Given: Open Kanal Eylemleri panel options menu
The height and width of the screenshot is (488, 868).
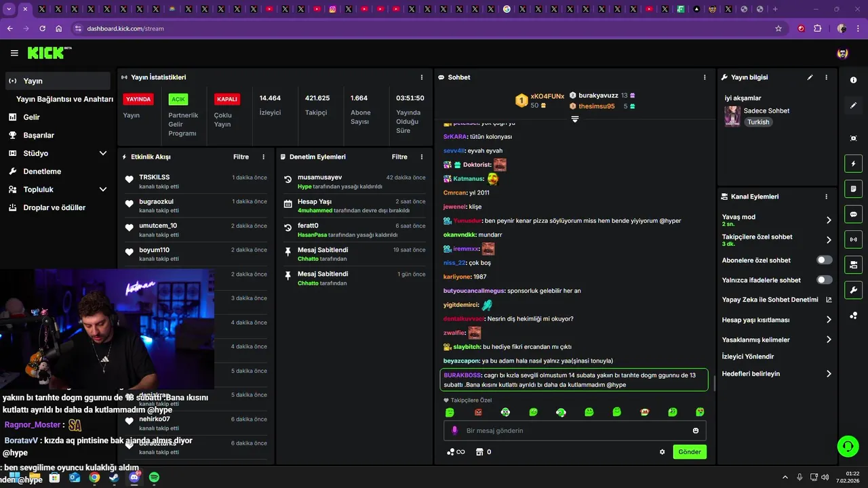Looking at the screenshot, I should tap(826, 197).
